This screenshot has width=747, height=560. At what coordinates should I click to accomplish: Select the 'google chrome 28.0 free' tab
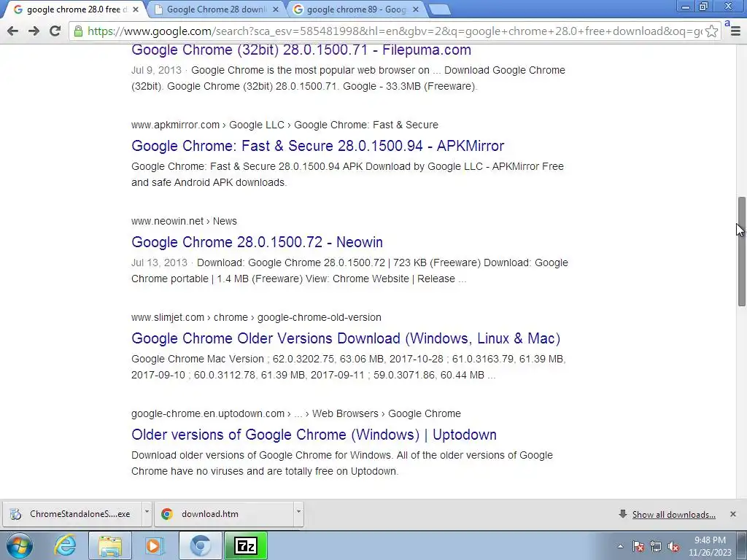tap(76, 9)
